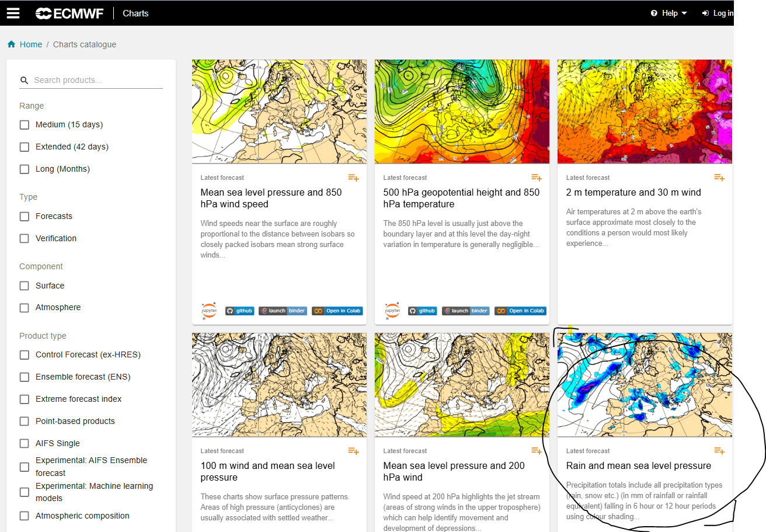Open the 500 hPa geopotential map thumbnail
The image size is (766, 532).
click(x=462, y=112)
